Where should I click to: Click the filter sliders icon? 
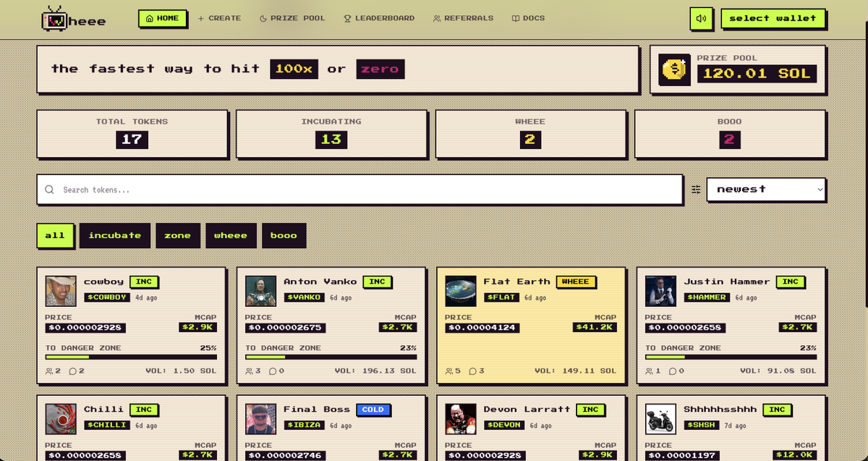pyautogui.click(x=696, y=190)
